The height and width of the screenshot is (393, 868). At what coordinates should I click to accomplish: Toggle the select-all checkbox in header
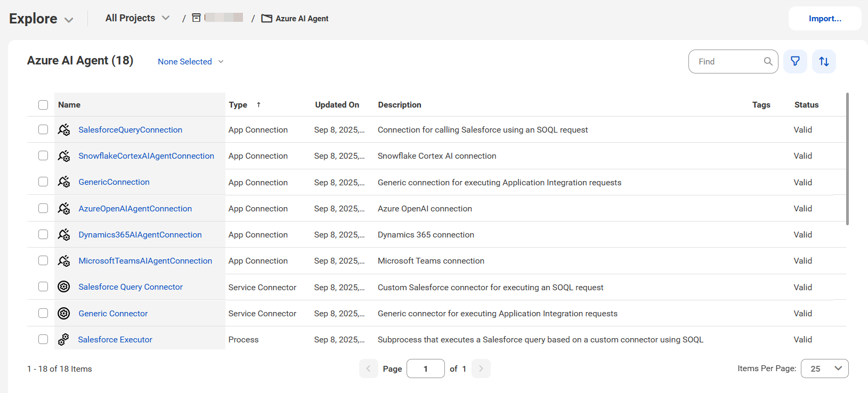(x=43, y=105)
